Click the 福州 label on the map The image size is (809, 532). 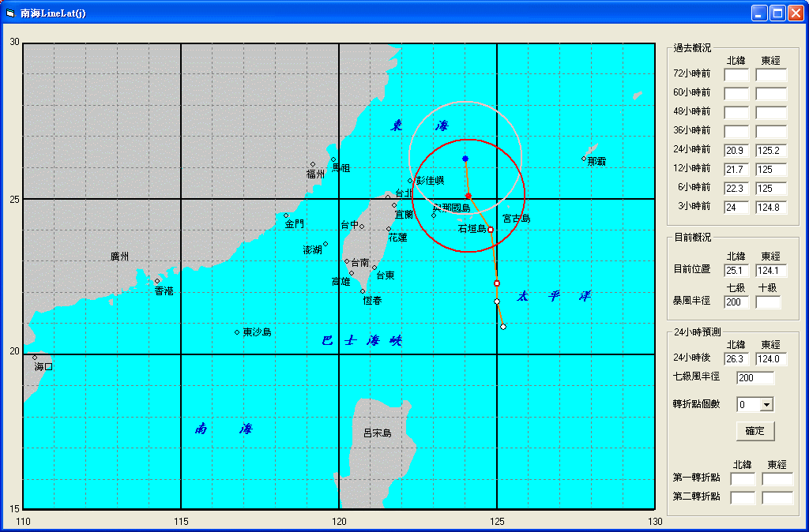pos(316,174)
